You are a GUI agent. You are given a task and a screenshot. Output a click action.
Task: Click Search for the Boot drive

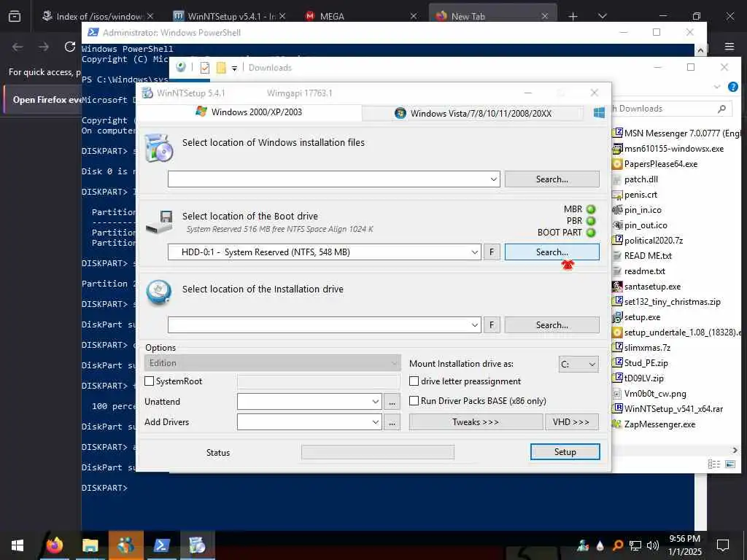click(x=551, y=252)
